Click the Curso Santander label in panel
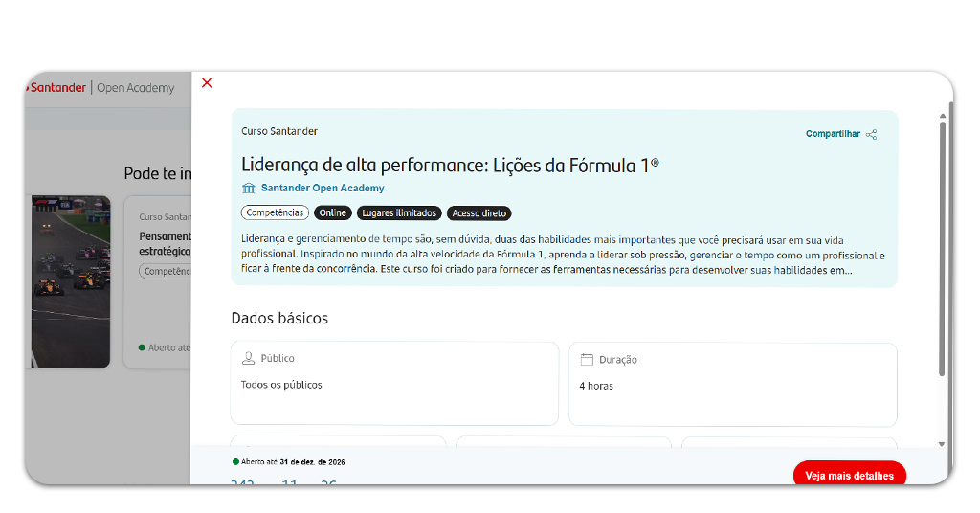Image resolution: width=980 pixels, height=513 pixels. click(x=279, y=131)
